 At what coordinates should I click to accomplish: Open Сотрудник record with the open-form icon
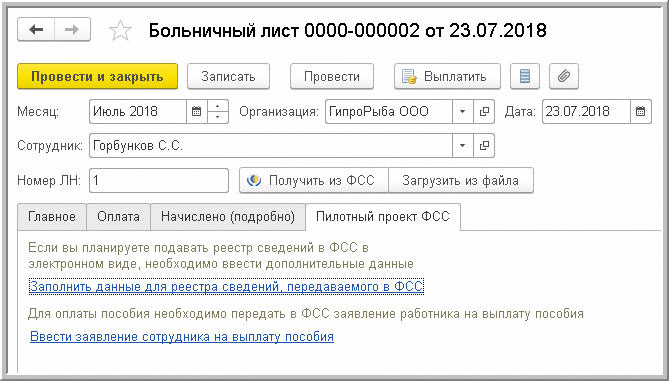coord(484,146)
